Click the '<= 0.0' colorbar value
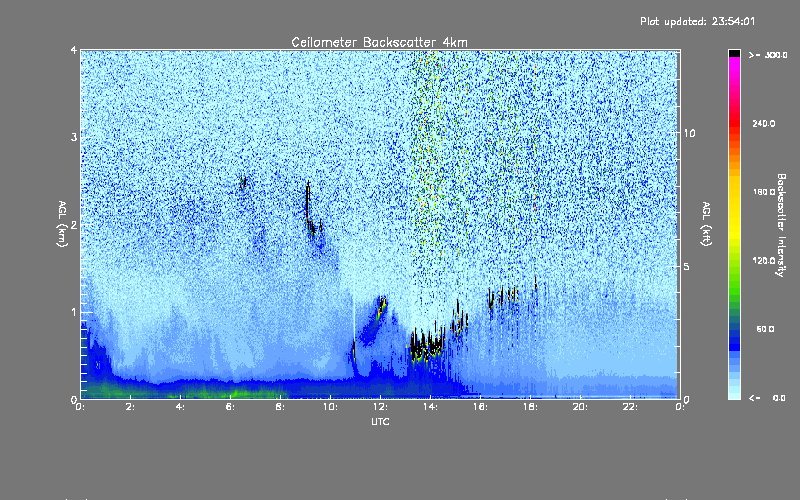Image resolution: width=800 pixels, height=500 pixels. tap(767, 397)
